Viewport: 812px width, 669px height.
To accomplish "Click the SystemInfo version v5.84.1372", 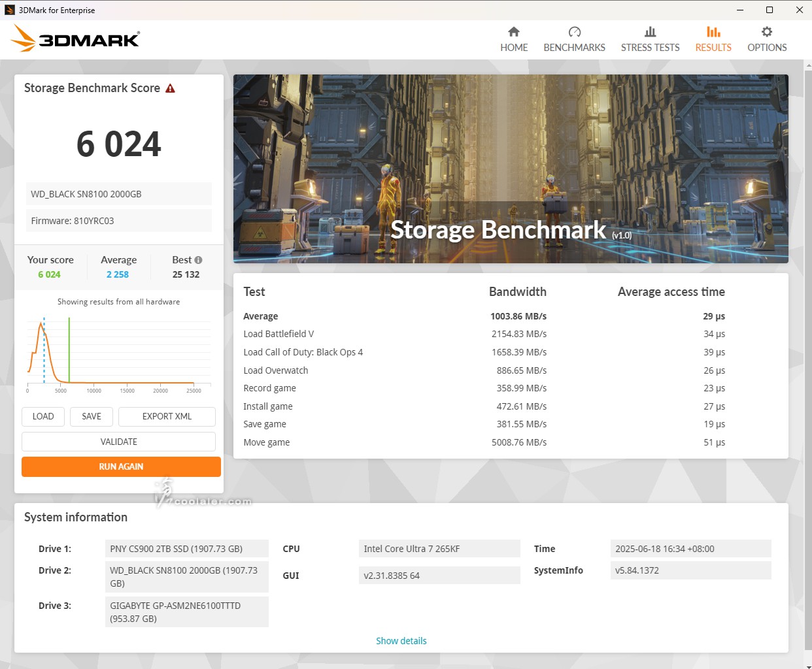I will (x=691, y=570).
